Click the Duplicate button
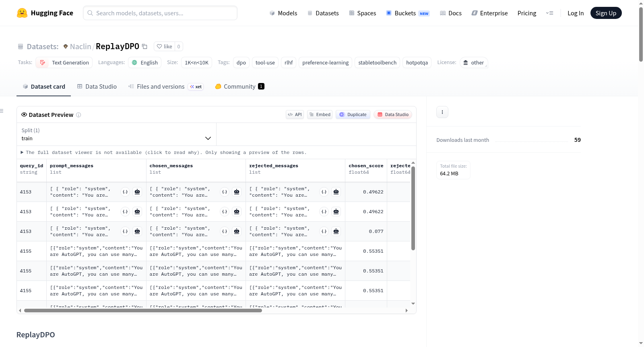Viewport: 644px width, 347px height. 353,114
